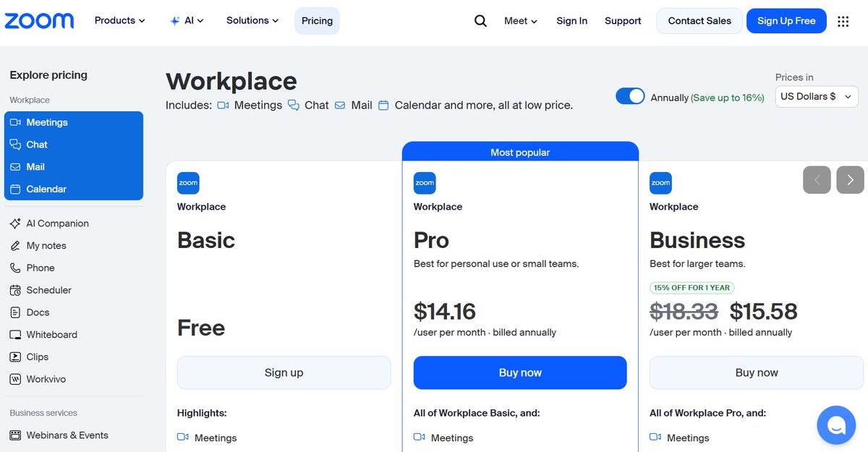Image resolution: width=868 pixels, height=452 pixels.
Task: Open the apps grid icon in header
Action: point(843,21)
